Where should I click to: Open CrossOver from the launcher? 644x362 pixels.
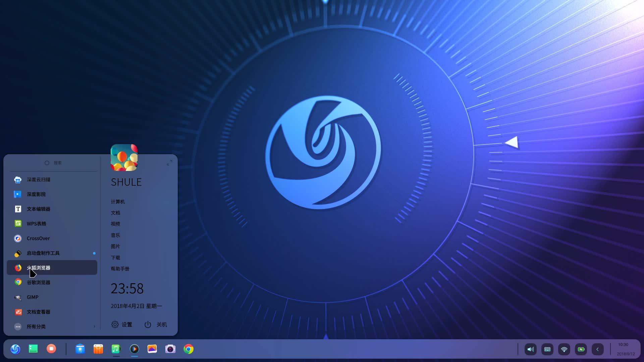(52, 238)
